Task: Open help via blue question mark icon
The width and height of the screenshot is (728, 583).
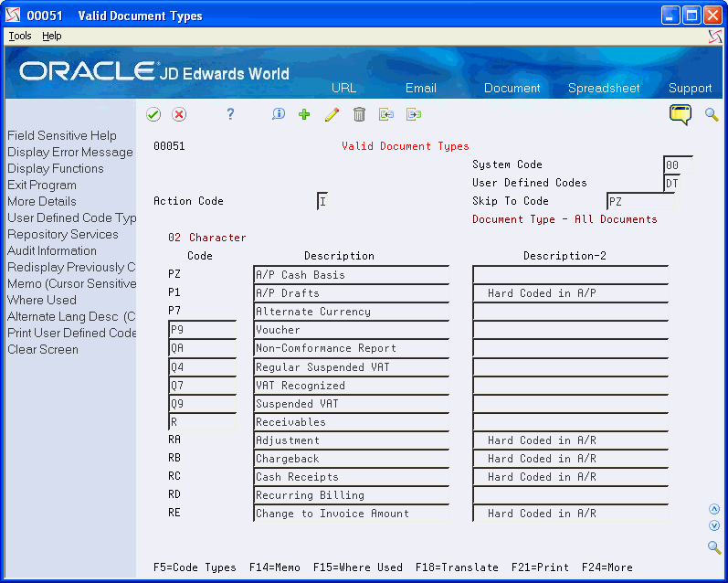Action: point(230,114)
